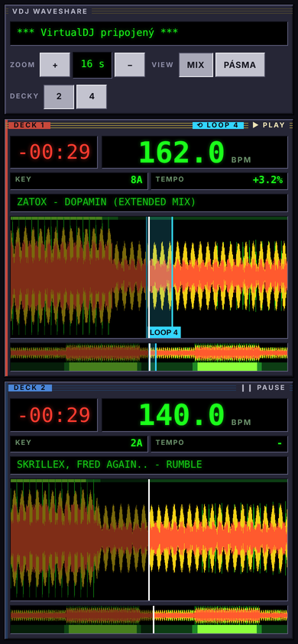The image size is (298, 644).
Task: Click the LOOP 4 indicator in Deck 1 header
Action: [x=219, y=125]
